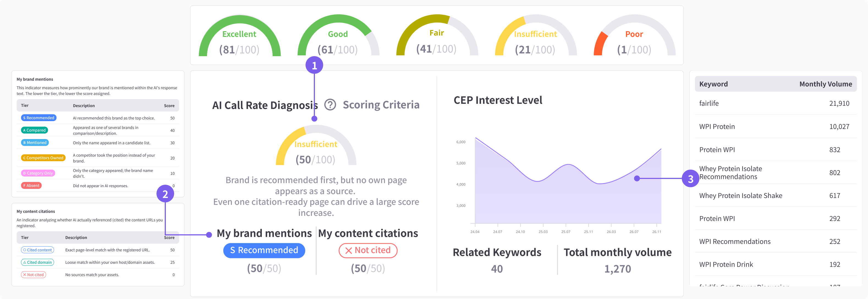
Task: Click the purple annotation marker number 2
Action: [x=165, y=194]
